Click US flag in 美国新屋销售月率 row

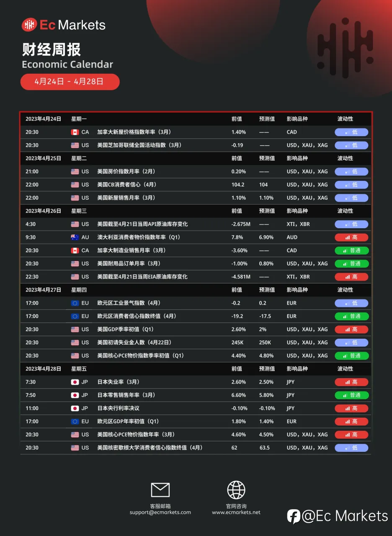[75, 198]
